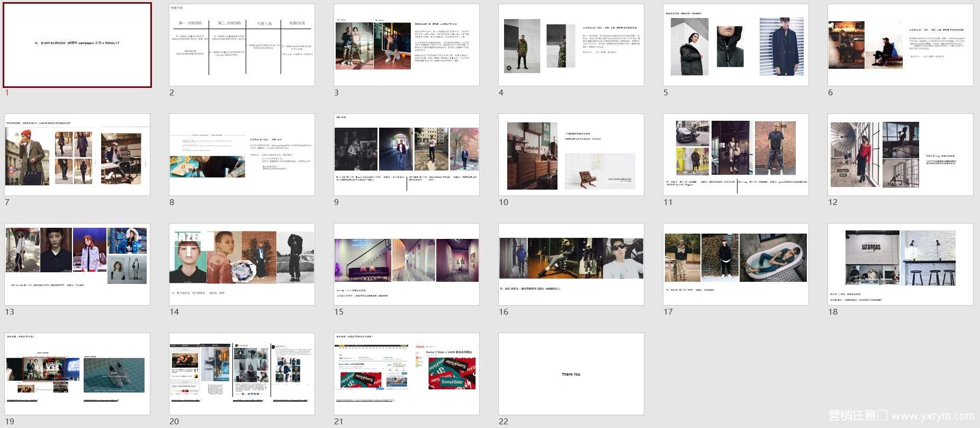Open slide 20 with the web page screenshots
980x428 pixels.
(x=242, y=374)
